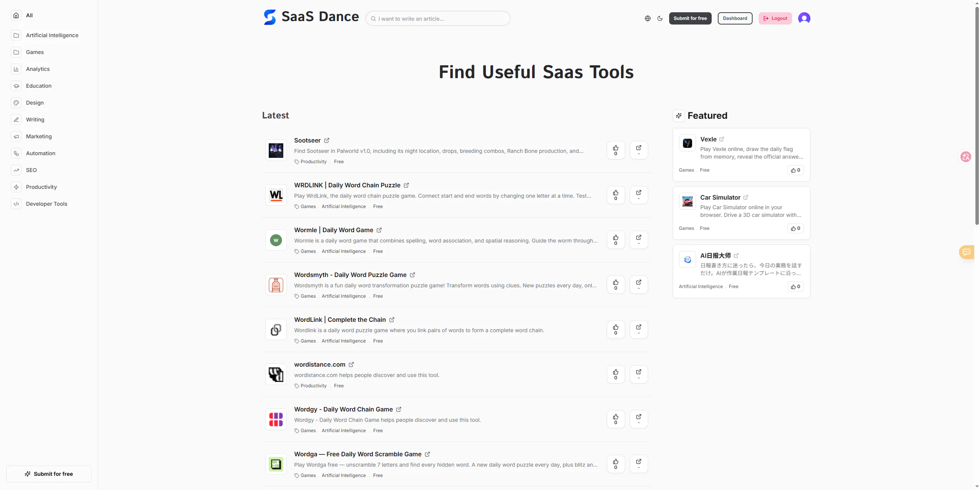Upvote the featured Vexle card

pos(795,170)
